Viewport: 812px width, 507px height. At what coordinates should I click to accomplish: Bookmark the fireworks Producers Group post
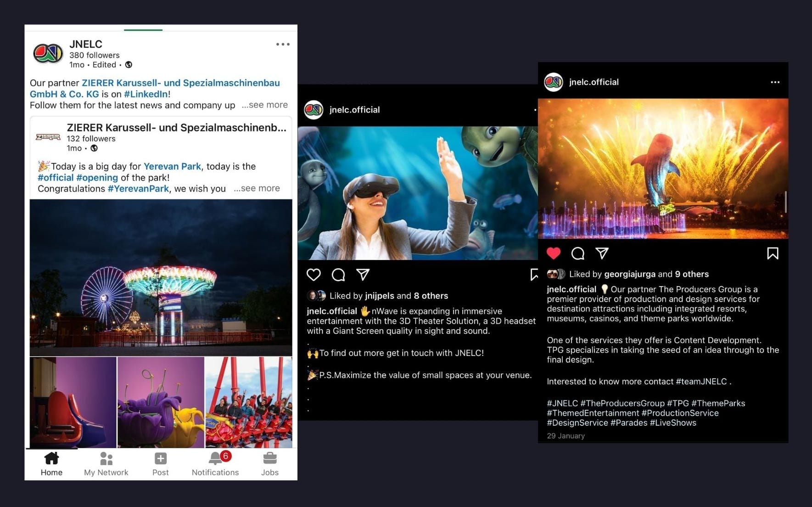point(773,253)
